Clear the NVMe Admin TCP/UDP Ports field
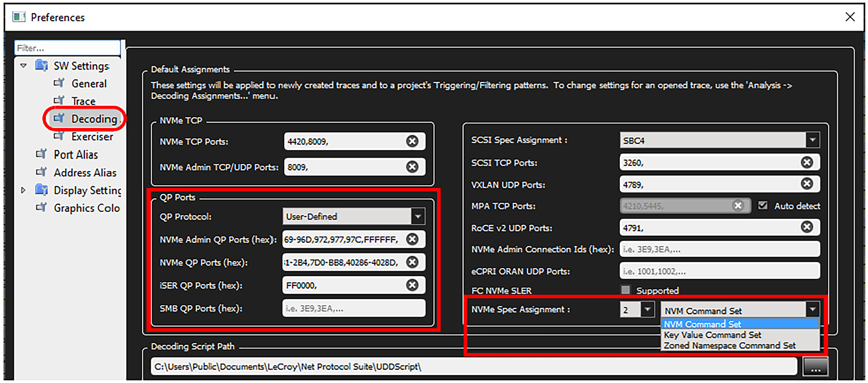868x383 pixels. coord(412,167)
